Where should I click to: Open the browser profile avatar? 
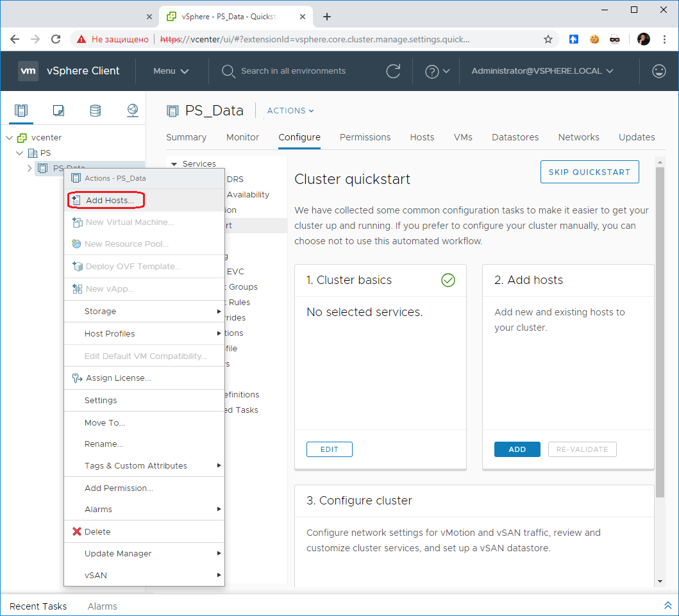click(643, 39)
